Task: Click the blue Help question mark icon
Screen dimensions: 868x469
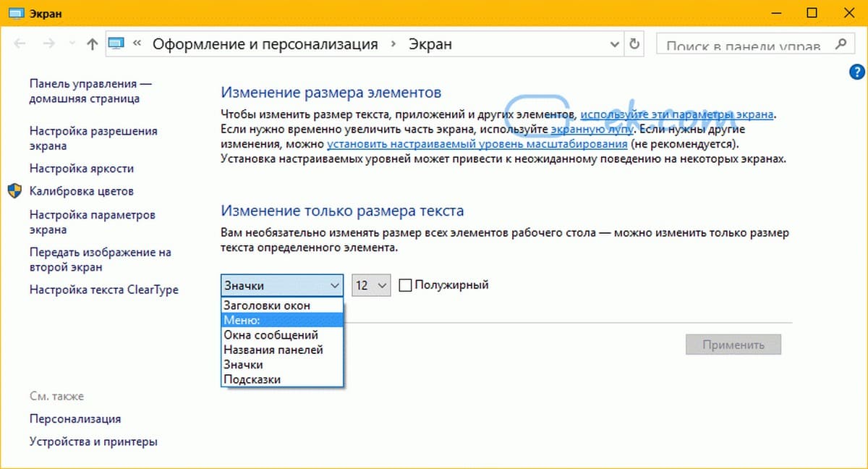Action: tap(856, 72)
